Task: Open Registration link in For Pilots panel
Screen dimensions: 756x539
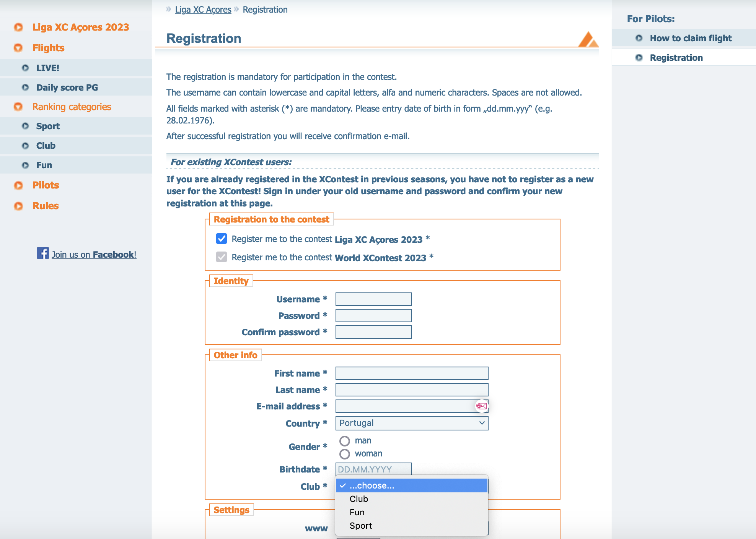Action: [x=676, y=58]
